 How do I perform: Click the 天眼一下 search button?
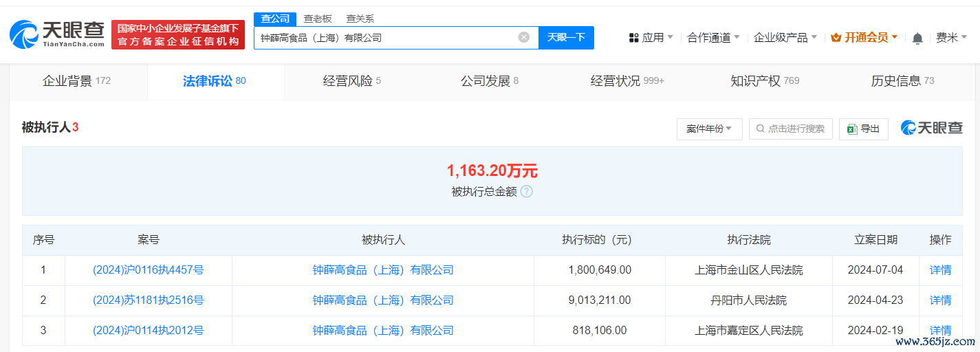(x=566, y=37)
